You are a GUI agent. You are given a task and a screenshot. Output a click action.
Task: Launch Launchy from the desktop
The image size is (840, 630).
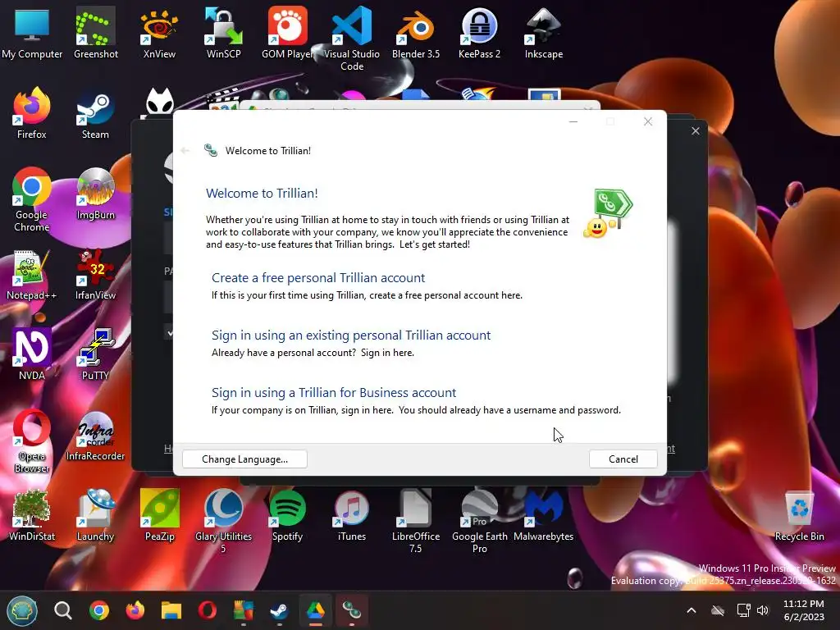point(95,515)
